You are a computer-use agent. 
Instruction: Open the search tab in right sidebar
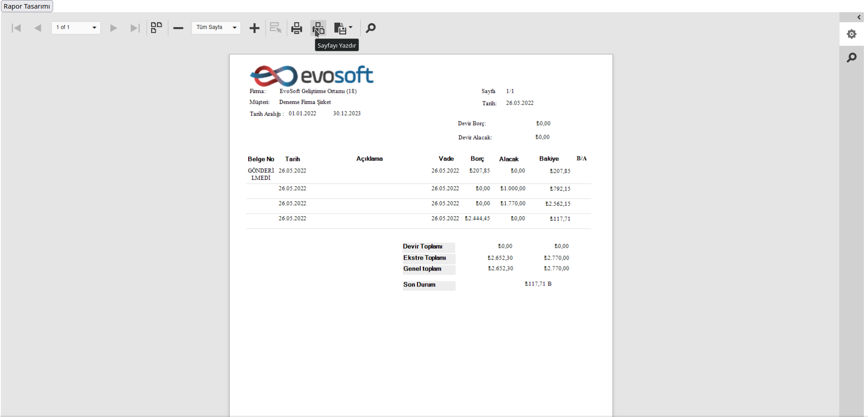pos(852,58)
